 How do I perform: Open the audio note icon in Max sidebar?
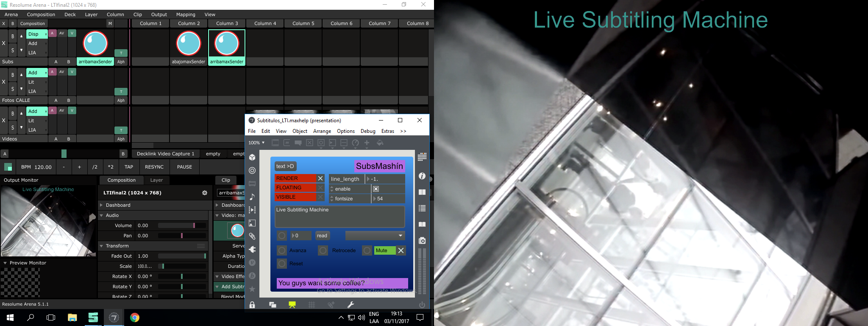tap(252, 197)
